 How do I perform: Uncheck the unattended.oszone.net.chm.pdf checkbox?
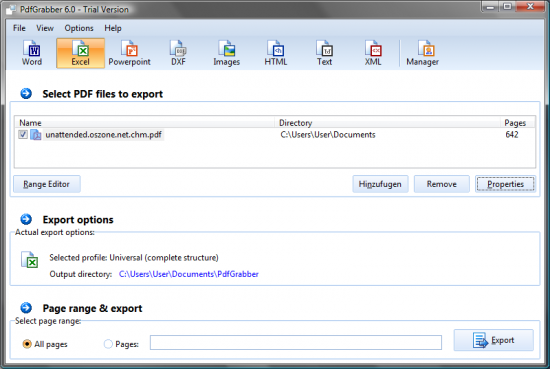[23, 134]
